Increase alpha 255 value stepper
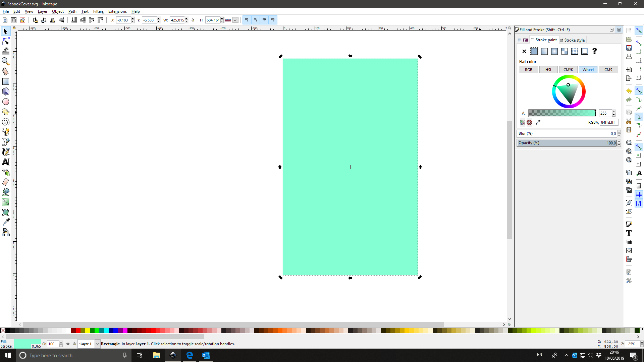The height and width of the screenshot is (362, 644). coord(613,112)
